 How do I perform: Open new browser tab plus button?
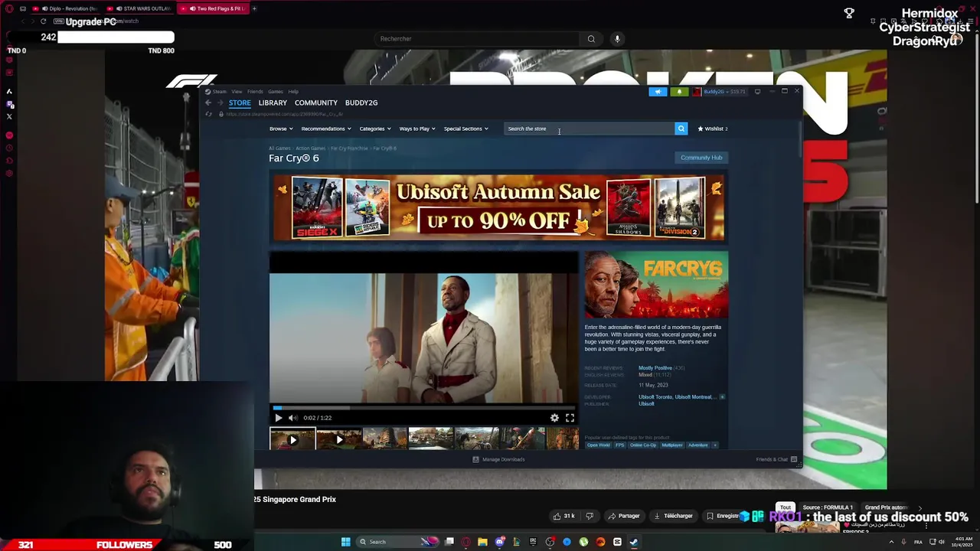(254, 8)
